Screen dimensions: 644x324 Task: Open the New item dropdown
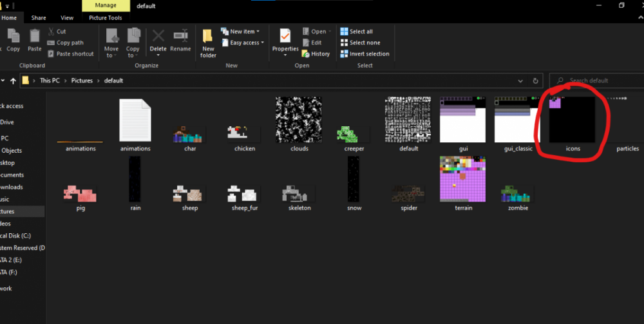pos(240,31)
